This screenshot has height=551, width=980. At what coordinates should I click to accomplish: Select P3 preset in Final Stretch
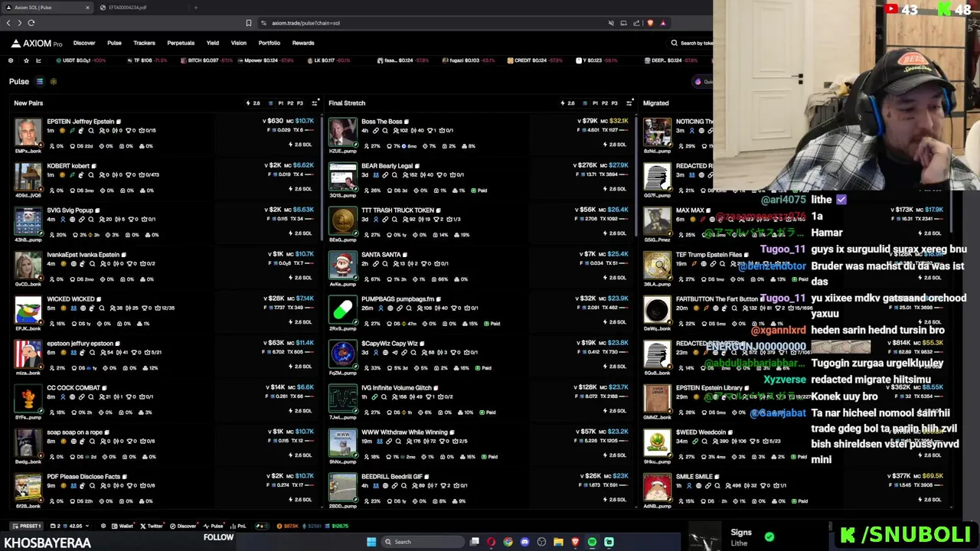coord(614,103)
